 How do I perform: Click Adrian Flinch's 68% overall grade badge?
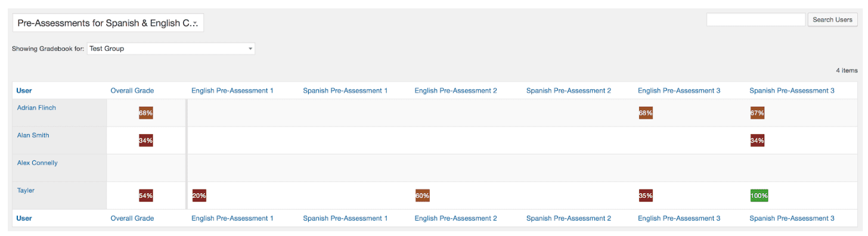(146, 113)
